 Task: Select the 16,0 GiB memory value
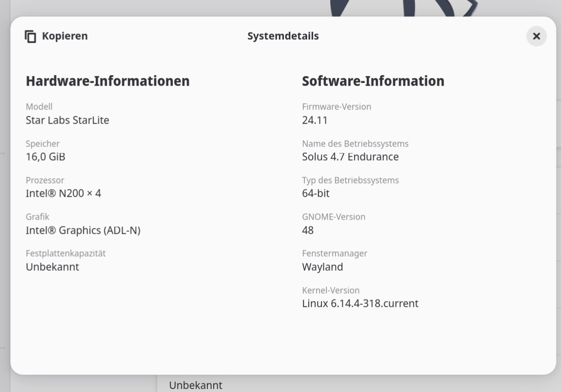45,157
